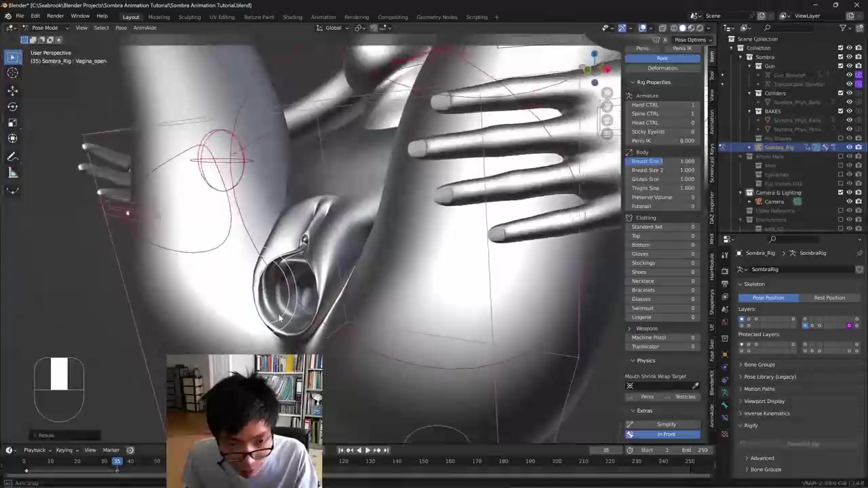Switch to the Animation workspace tab
This screenshot has height=488, width=868.
[x=323, y=17]
